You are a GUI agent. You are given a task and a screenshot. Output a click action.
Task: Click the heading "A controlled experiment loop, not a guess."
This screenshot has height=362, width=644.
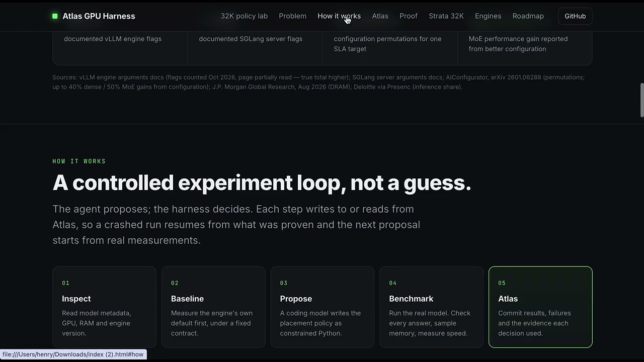[x=262, y=183]
